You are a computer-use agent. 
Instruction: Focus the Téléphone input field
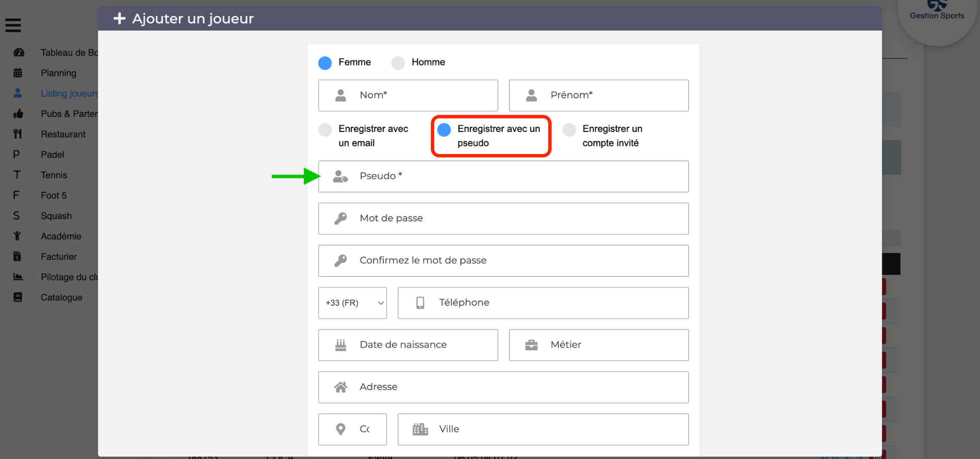click(543, 303)
